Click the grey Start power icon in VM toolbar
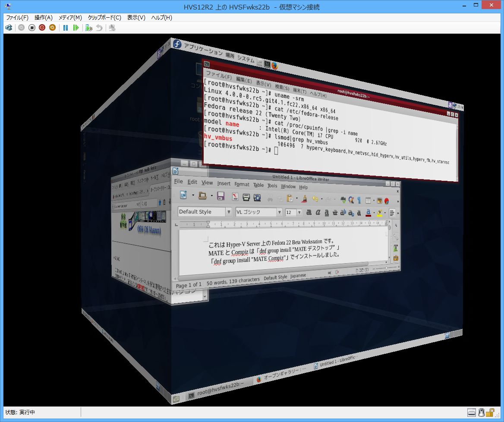504x422 pixels. click(x=21, y=28)
